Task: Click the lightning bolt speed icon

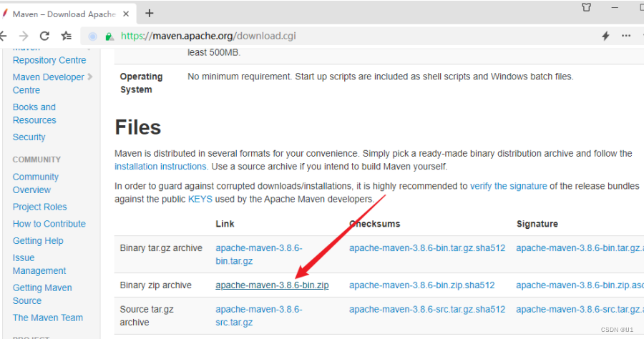Action: 605,36
